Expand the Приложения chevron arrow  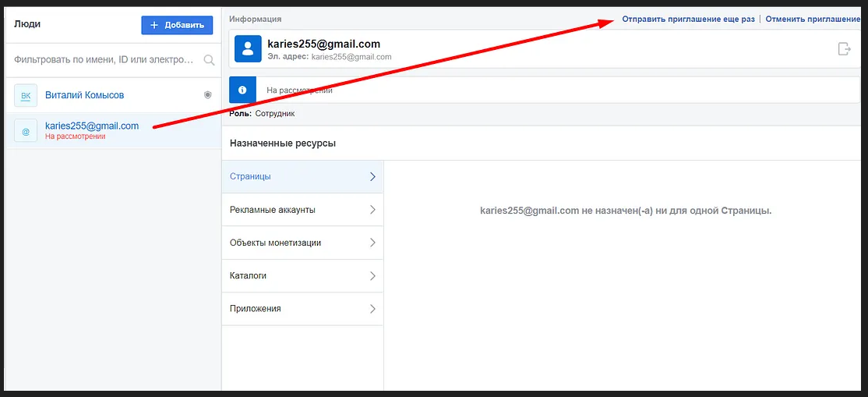372,309
